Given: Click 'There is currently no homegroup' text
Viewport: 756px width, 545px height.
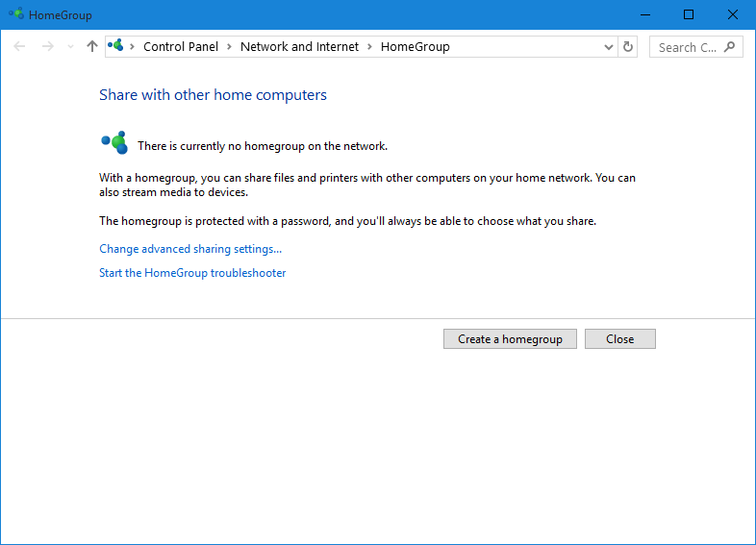Looking at the screenshot, I should pos(263,146).
